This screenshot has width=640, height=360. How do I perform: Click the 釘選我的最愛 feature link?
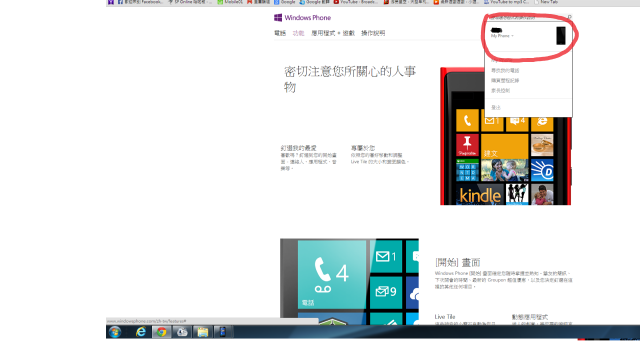click(298, 148)
